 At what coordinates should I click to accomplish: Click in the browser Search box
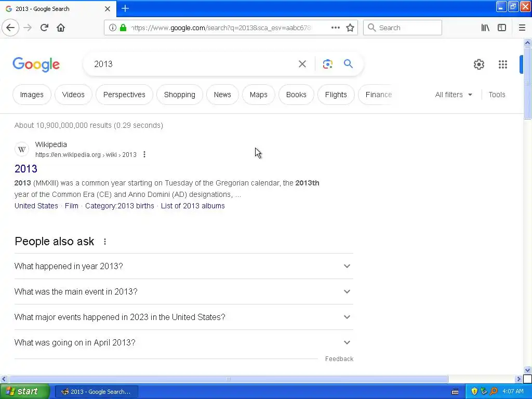click(x=403, y=28)
